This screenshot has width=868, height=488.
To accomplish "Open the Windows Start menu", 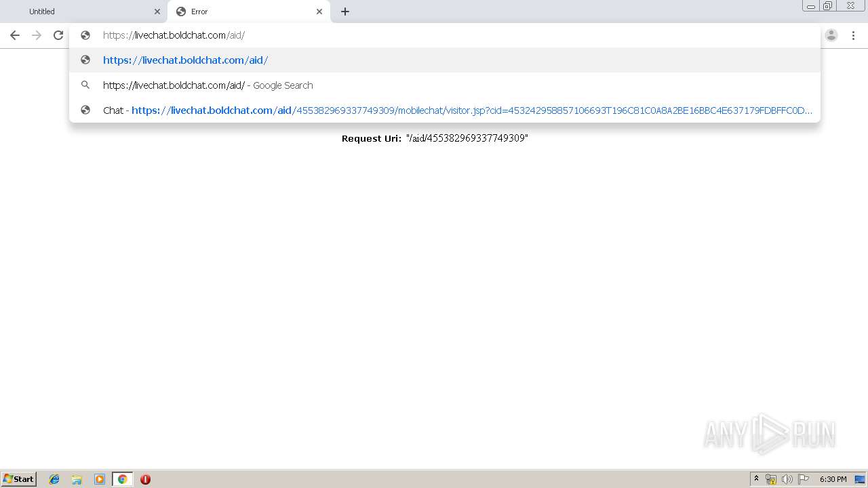I will coord(19,479).
